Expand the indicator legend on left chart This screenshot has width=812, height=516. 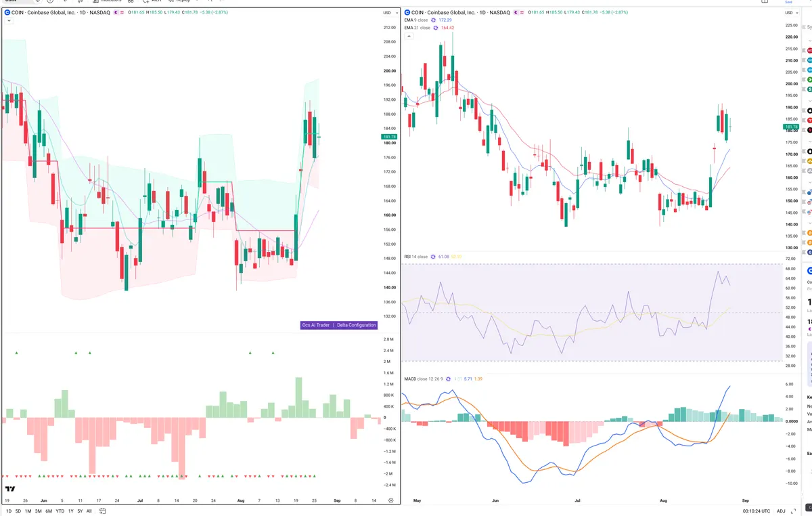(9, 21)
